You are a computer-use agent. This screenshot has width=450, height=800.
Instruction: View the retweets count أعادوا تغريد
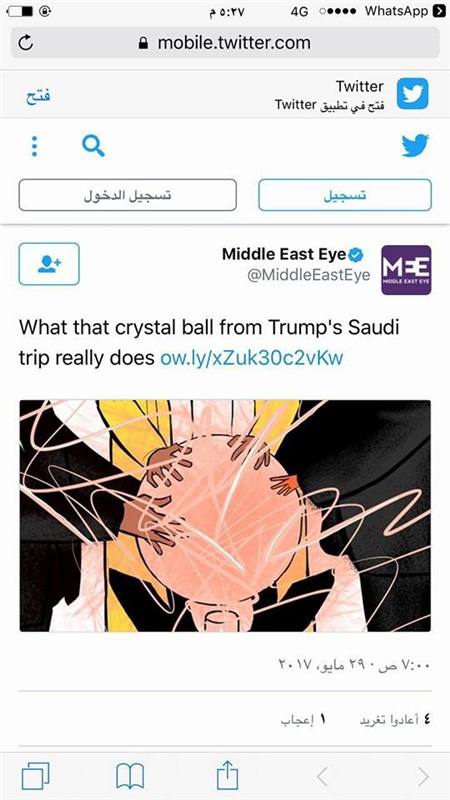coord(396,720)
